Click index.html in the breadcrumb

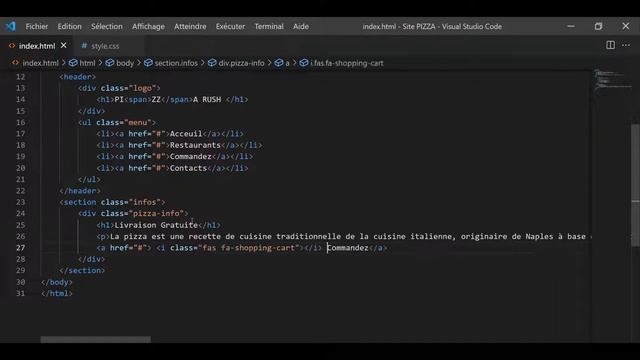(40, 63)
